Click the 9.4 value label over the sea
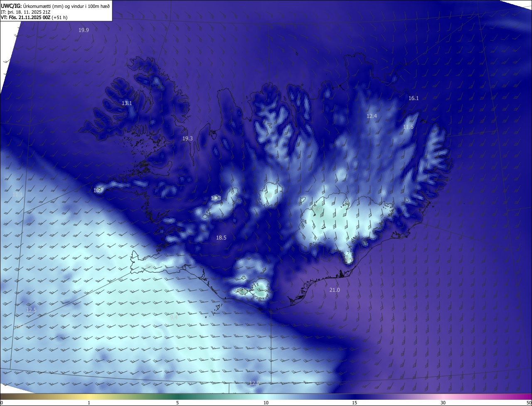The height and width of the screenshot is (406, 532). click(174, 317)
